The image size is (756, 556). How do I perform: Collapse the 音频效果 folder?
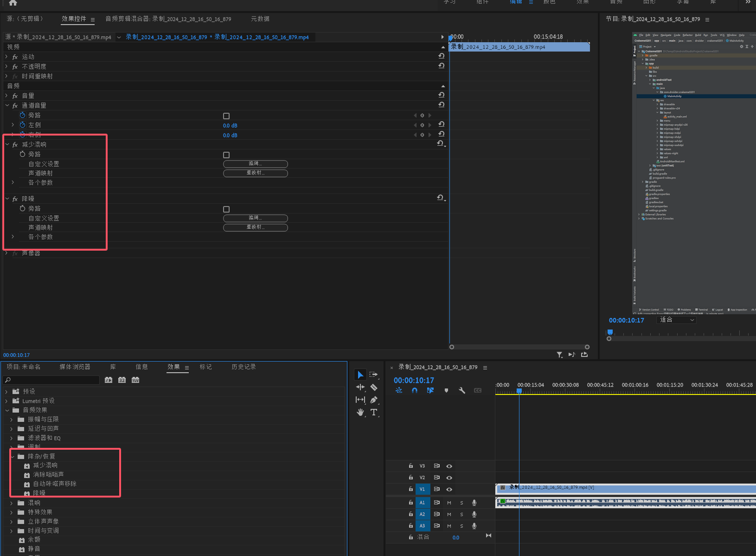tap(7, 410)
